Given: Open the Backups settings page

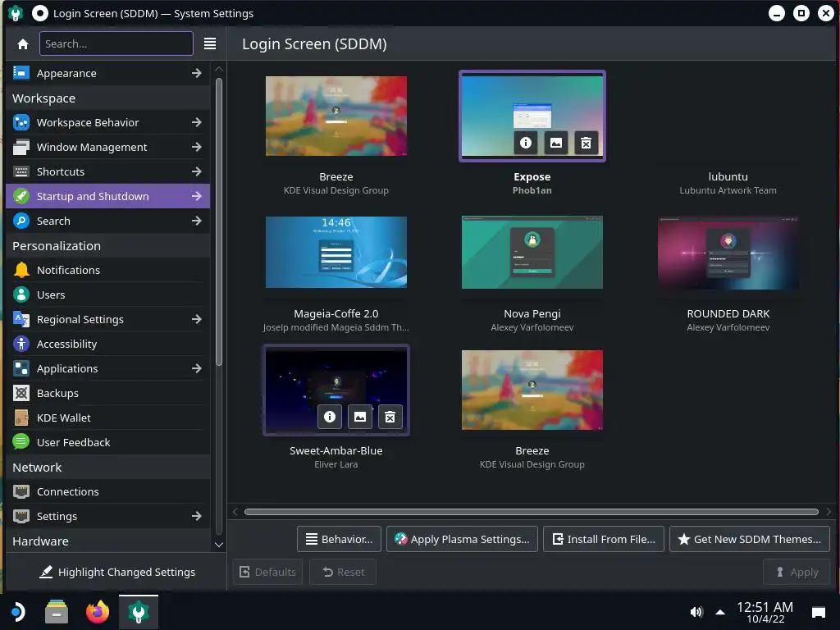Looking at the screenshot, I should [x=107, y=393].
